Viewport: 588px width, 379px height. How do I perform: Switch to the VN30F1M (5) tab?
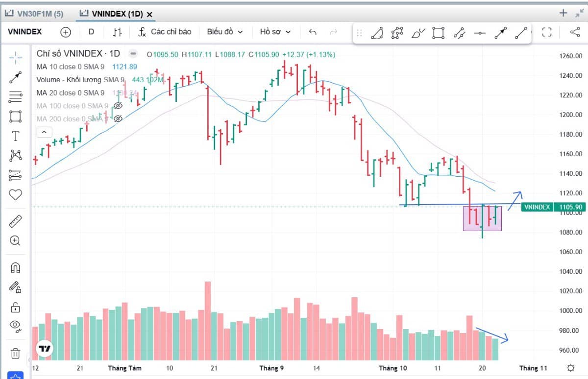34,14
